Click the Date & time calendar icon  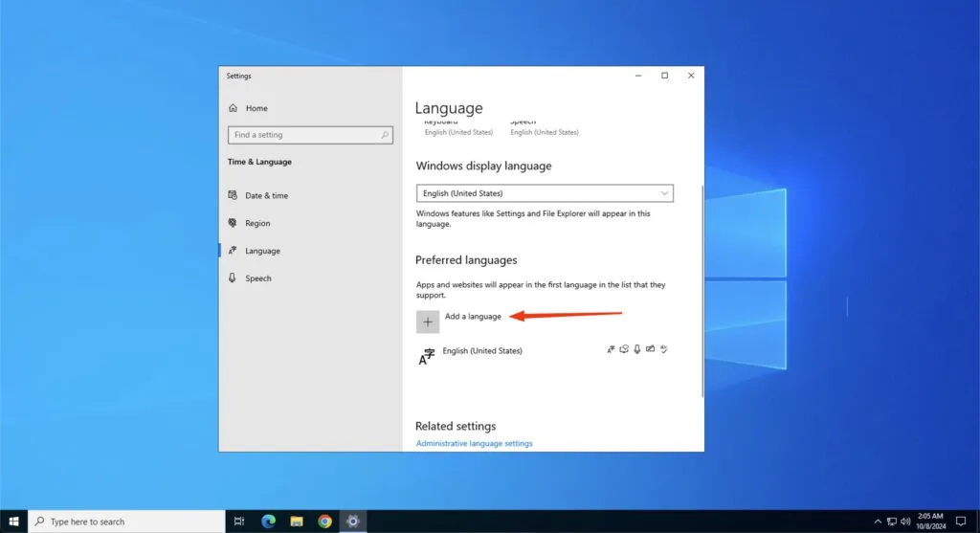coord(233,195)
